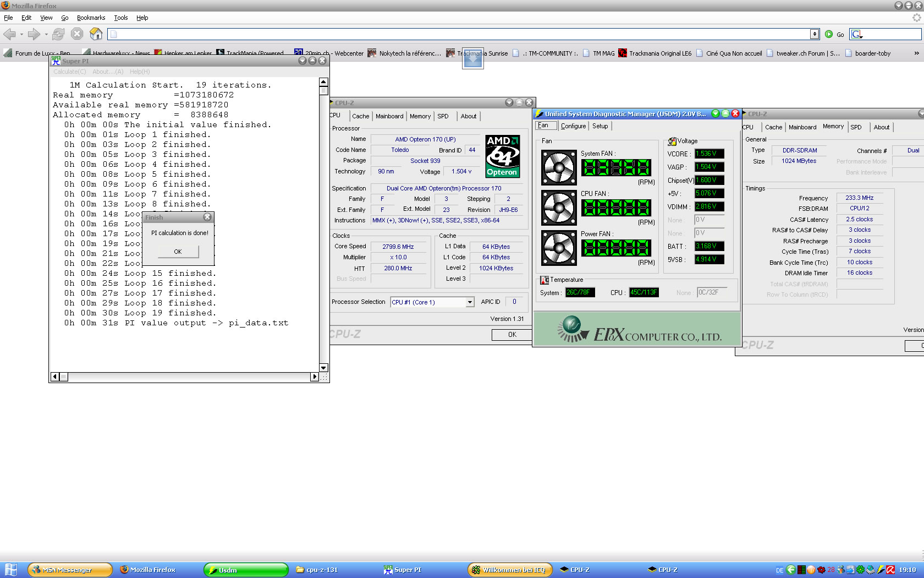Image resolution: width=924 pixels, height=578 pixels.
Task: Click the CPU FAN icon in USDM
Action: point(559,208)
